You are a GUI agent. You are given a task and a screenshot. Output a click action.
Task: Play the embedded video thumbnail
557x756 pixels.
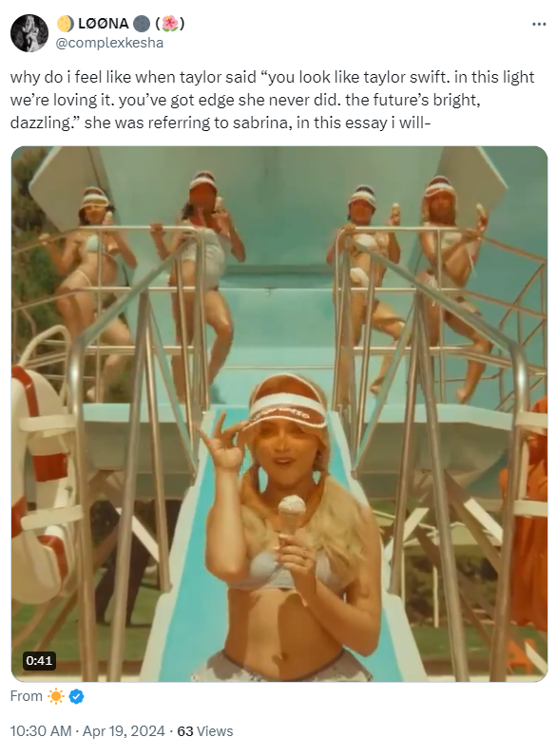pos(279,414)
